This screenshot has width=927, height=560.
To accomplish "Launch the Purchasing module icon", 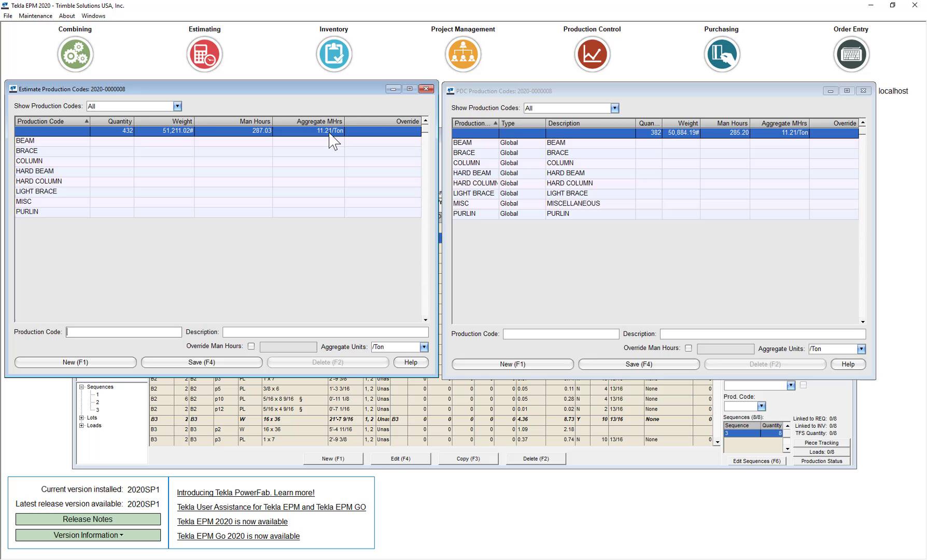I will tap(721, 54).
